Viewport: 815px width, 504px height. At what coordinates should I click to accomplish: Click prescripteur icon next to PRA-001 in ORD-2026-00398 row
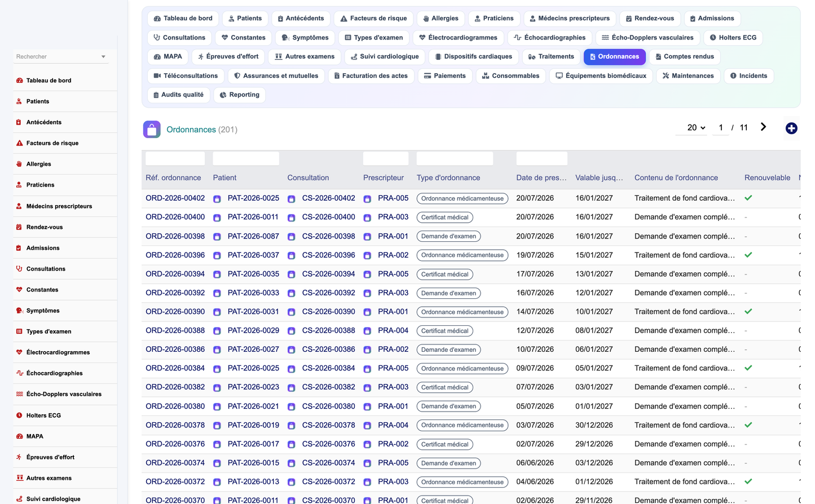click(x=367, y=237)
